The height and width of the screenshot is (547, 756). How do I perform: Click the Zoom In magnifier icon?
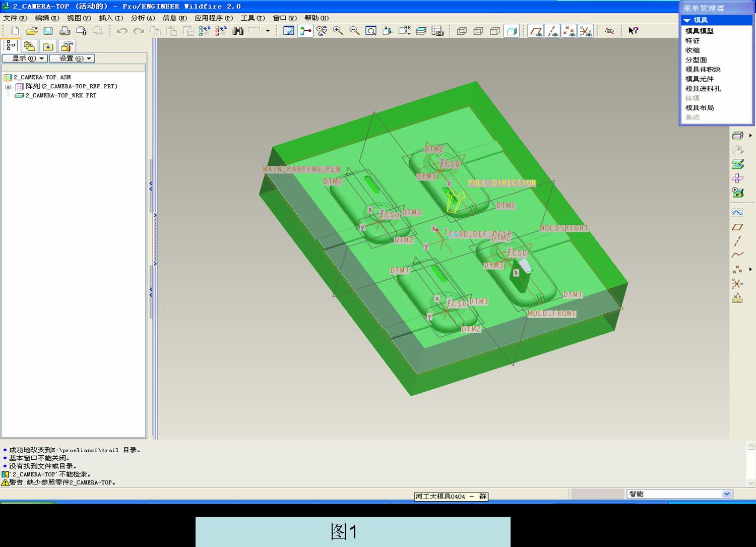pyautogui.click(x=338, y=31)
